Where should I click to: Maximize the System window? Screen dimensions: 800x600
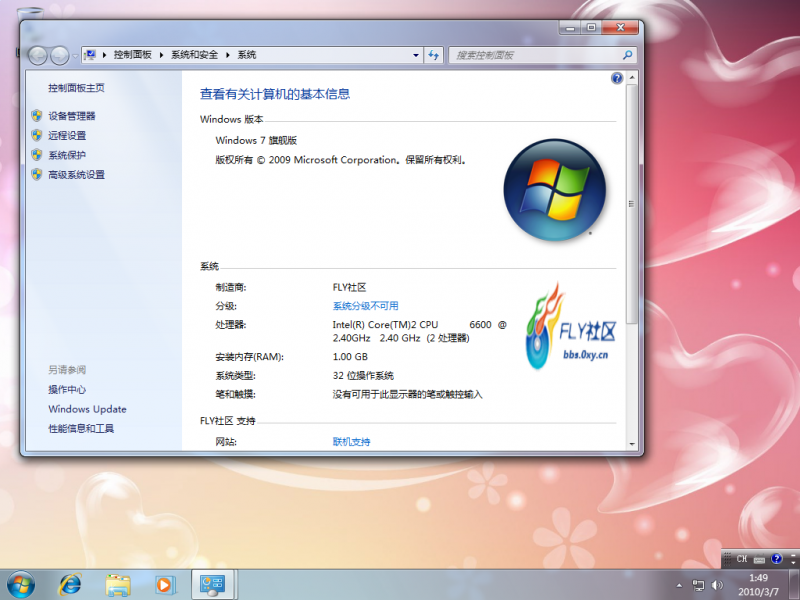[x=591, y=27]
